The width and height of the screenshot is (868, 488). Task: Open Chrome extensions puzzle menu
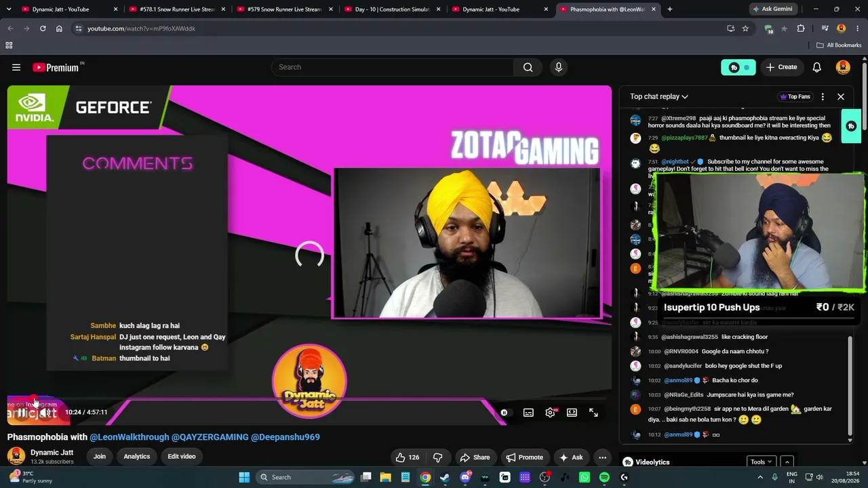tap(801, 28)
